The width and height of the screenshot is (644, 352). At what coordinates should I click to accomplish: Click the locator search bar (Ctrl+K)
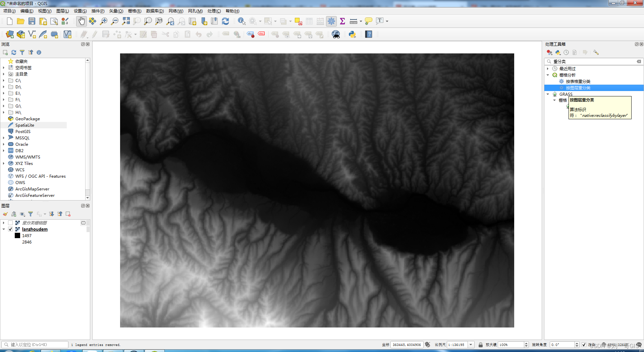[35, 345]
